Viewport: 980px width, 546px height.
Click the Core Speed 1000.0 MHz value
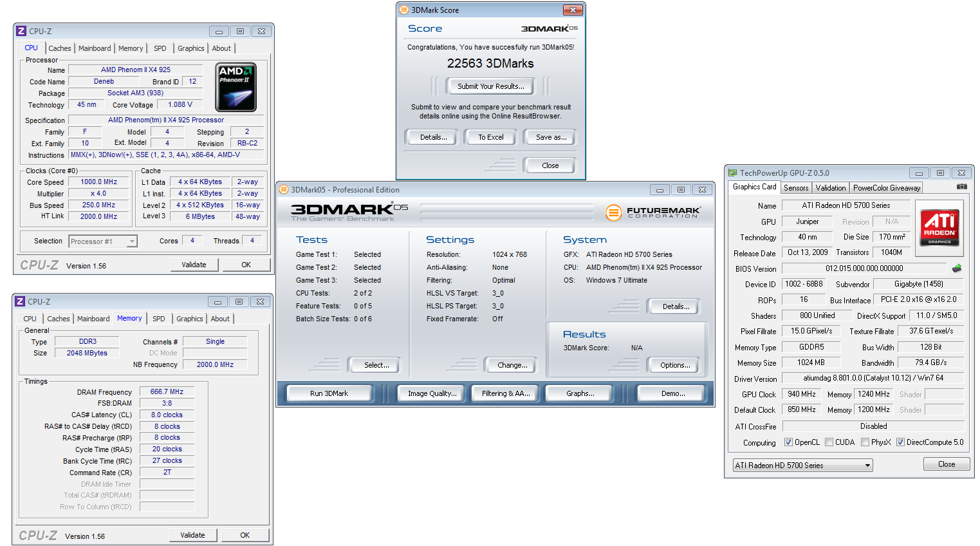point(98,182)
